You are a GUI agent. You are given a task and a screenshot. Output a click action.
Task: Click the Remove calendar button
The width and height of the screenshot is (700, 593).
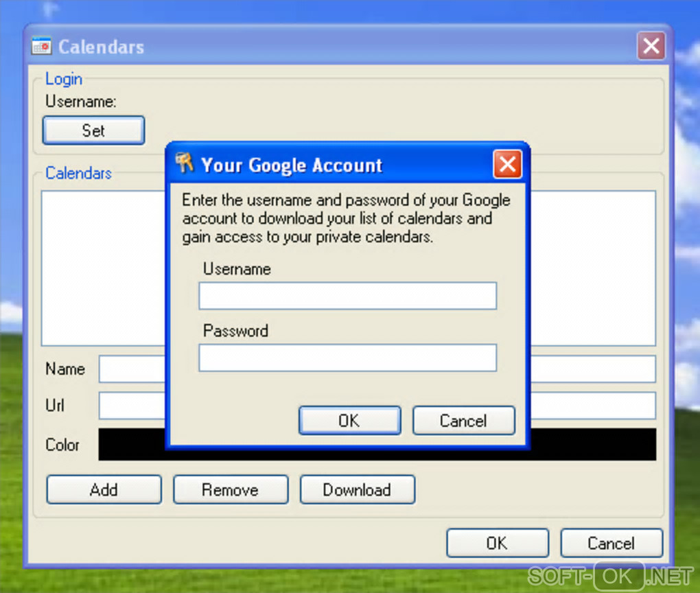[x=231, y=489]
